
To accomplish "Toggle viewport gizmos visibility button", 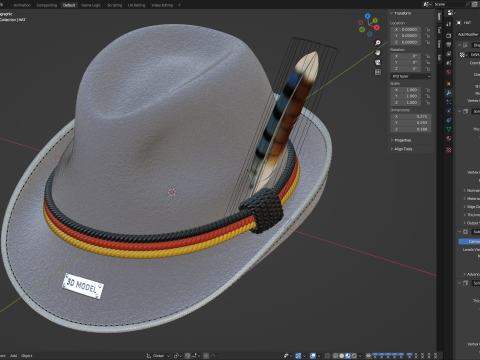I will click(298, 356).
